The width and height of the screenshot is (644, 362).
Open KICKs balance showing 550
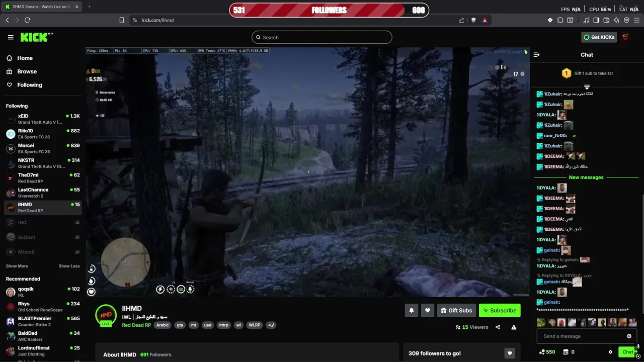pos(547,352)
